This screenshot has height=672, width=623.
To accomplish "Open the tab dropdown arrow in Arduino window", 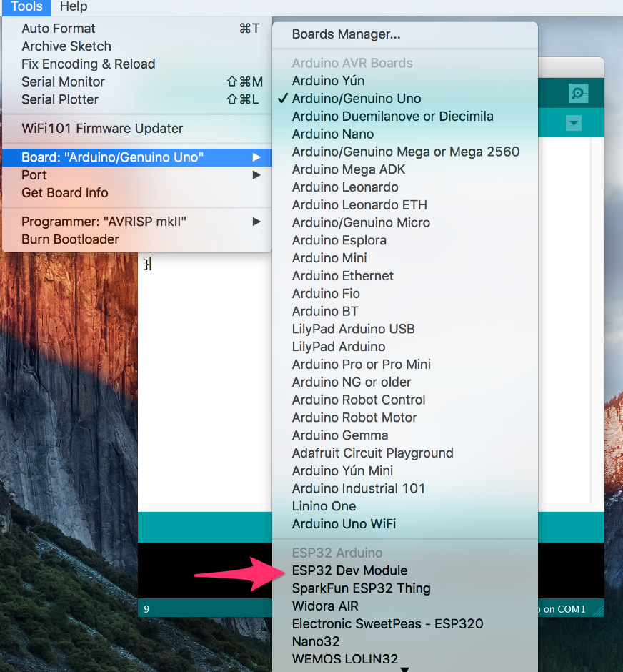I will (x=573, y=123).
